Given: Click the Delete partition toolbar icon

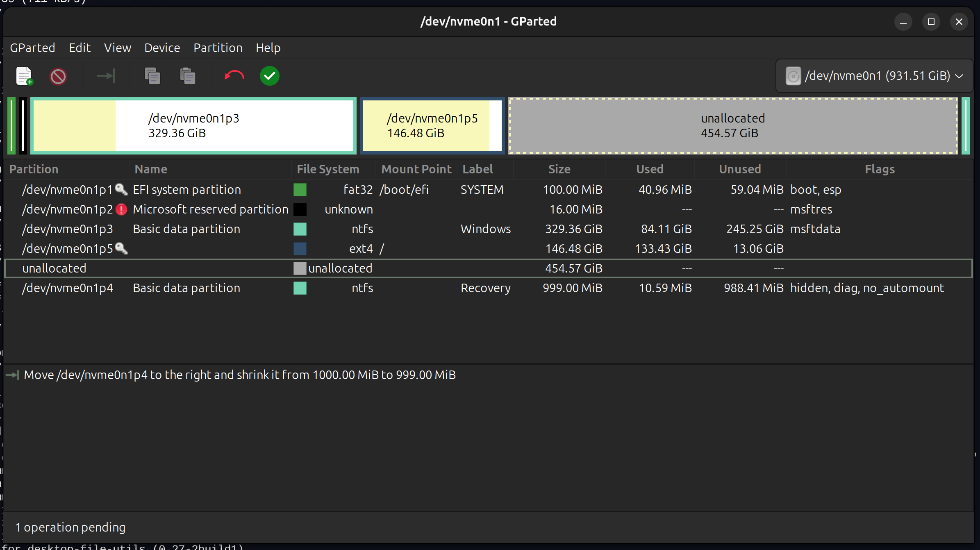Looking at the screenshot, I should [58, 76].
